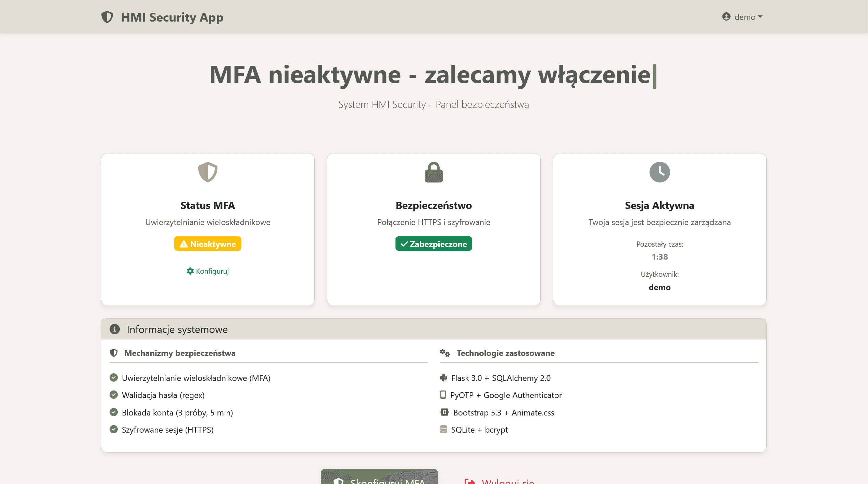Click the Mechanizmy bezpieczeństwa heading
The width and height of the screenshot is (868, 484).
click(x=180, y=353)
